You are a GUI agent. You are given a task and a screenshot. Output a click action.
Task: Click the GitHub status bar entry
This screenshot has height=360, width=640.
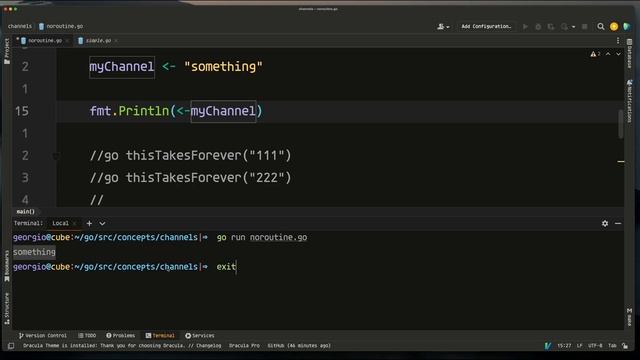pyautogui.click(x=299, y=346)
